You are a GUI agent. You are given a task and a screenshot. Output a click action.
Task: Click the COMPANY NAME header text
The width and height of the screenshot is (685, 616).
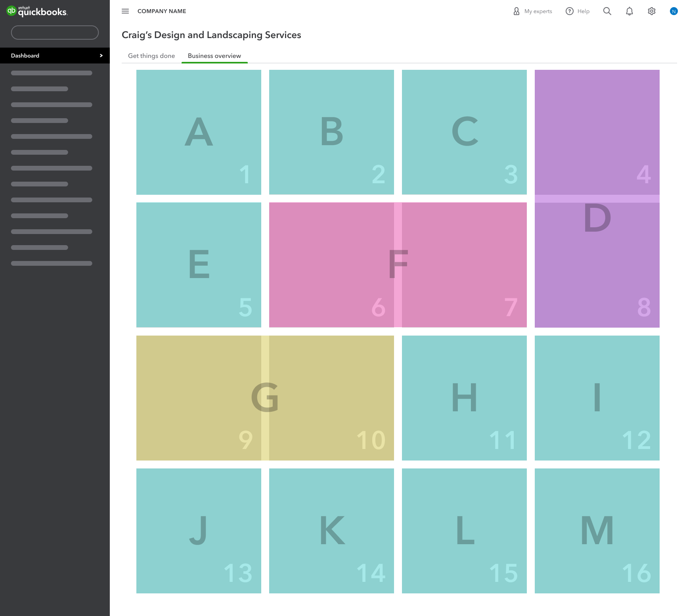[162, 11]
